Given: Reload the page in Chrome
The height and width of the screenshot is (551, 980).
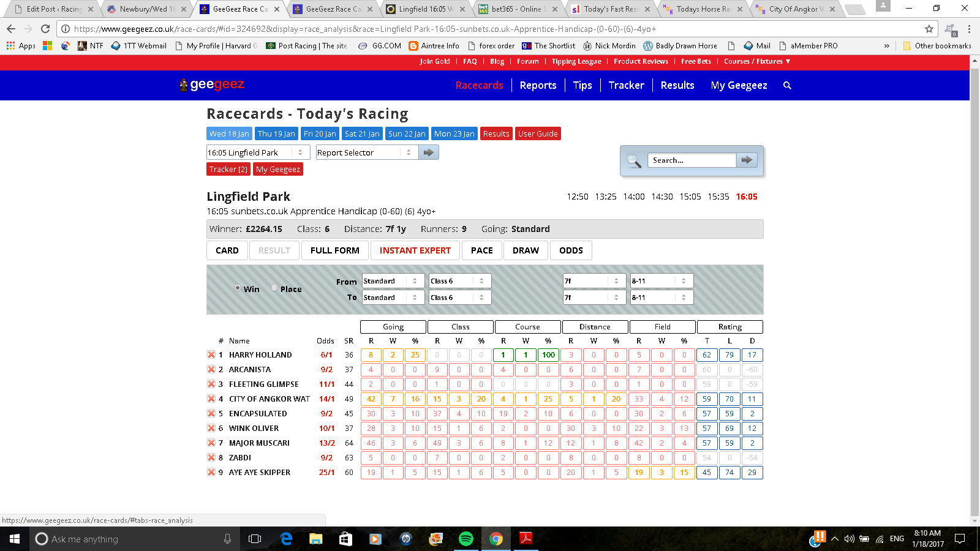Looking at the screenshot, I should (x=45, y=29).
